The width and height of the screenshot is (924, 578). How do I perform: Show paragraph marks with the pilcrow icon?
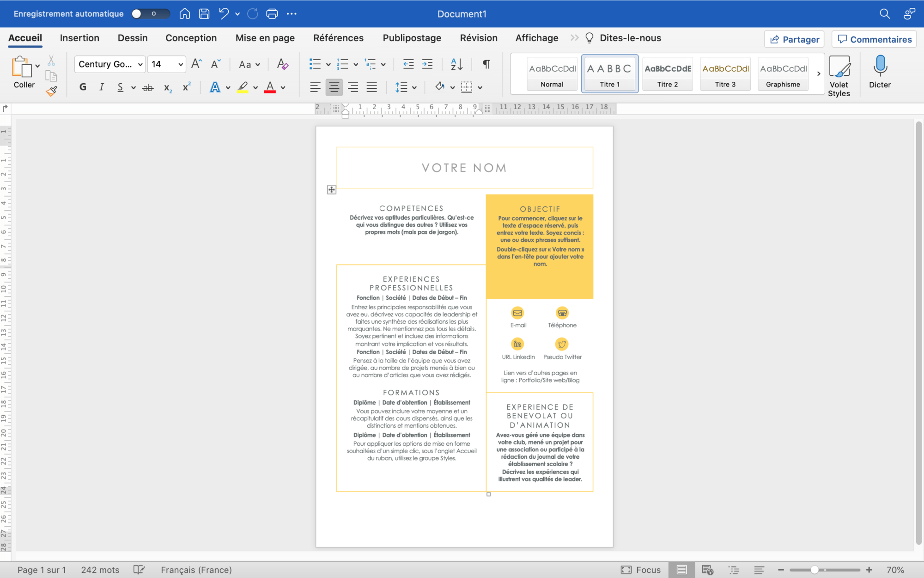pos(486,64)
